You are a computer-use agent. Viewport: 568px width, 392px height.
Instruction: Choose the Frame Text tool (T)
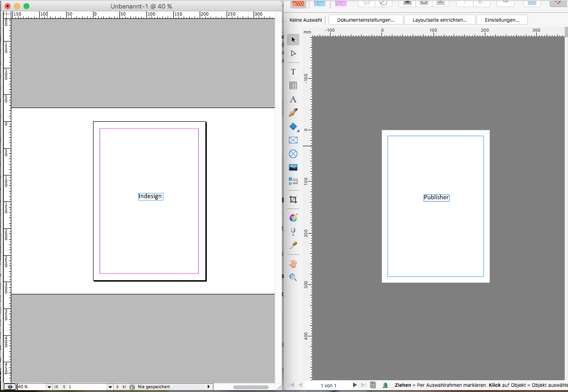click(x=293, y=72)
